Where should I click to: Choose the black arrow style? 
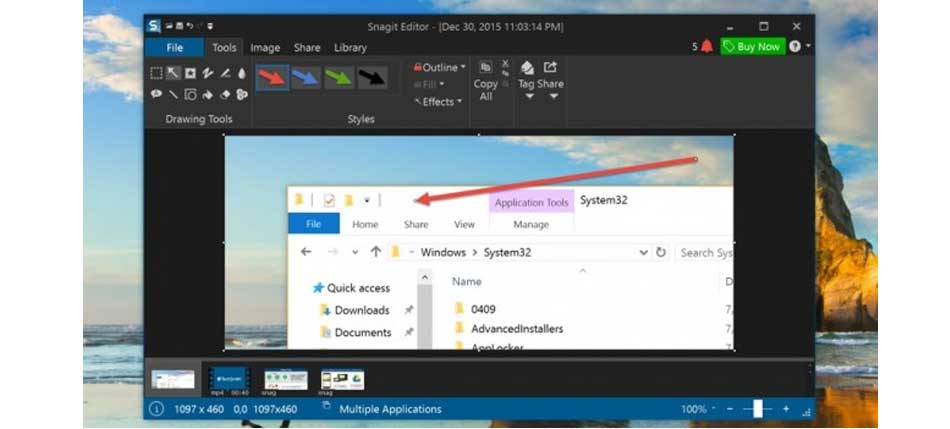point(373,78)
